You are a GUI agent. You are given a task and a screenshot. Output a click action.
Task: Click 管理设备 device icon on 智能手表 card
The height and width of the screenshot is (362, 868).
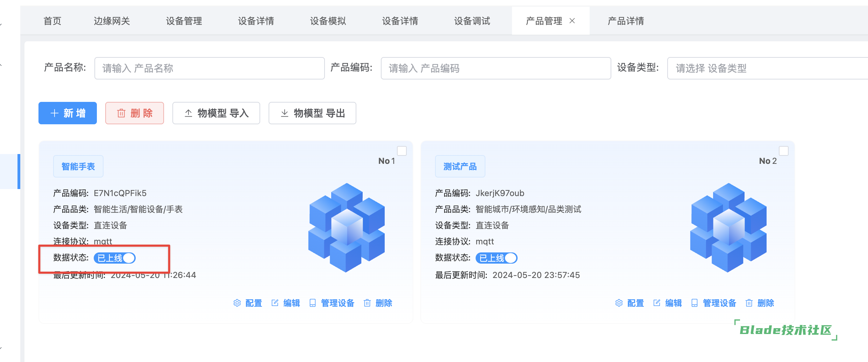[x=313, y=303]
